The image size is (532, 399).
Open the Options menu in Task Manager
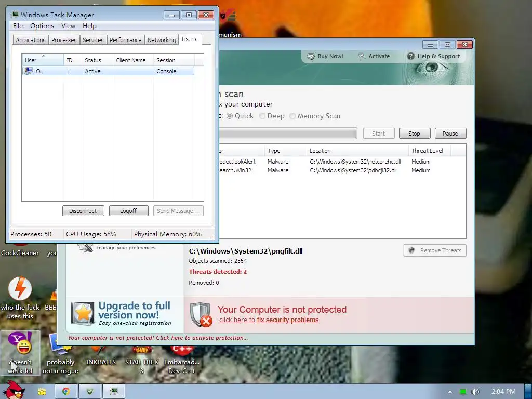click(x=42, y=26)
